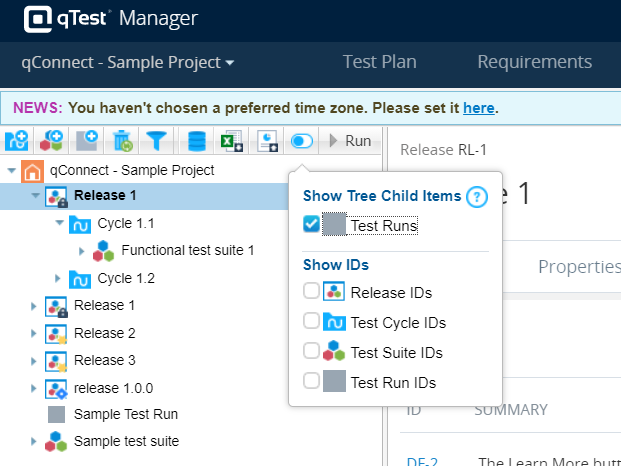Image resolution: width=621 pixels, height=466 pixels.
Task: Open the Test Plan tab
Action: [379, 62]
